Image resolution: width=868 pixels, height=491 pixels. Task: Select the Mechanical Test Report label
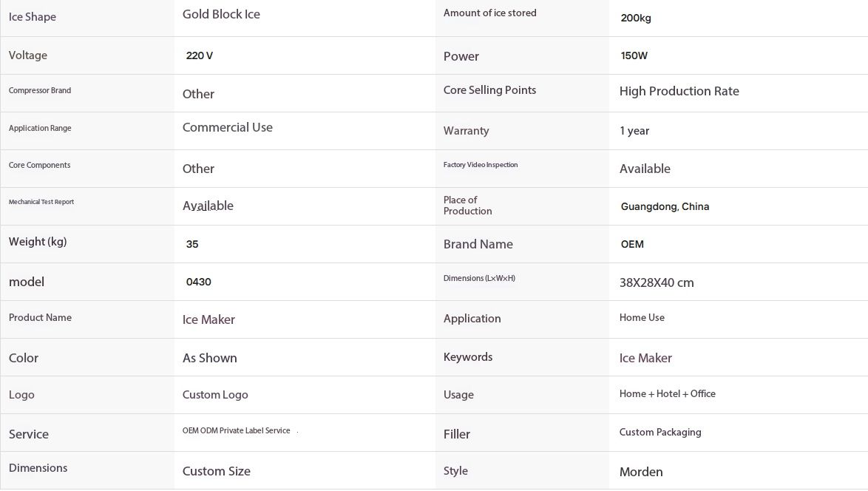coord(41,202)
